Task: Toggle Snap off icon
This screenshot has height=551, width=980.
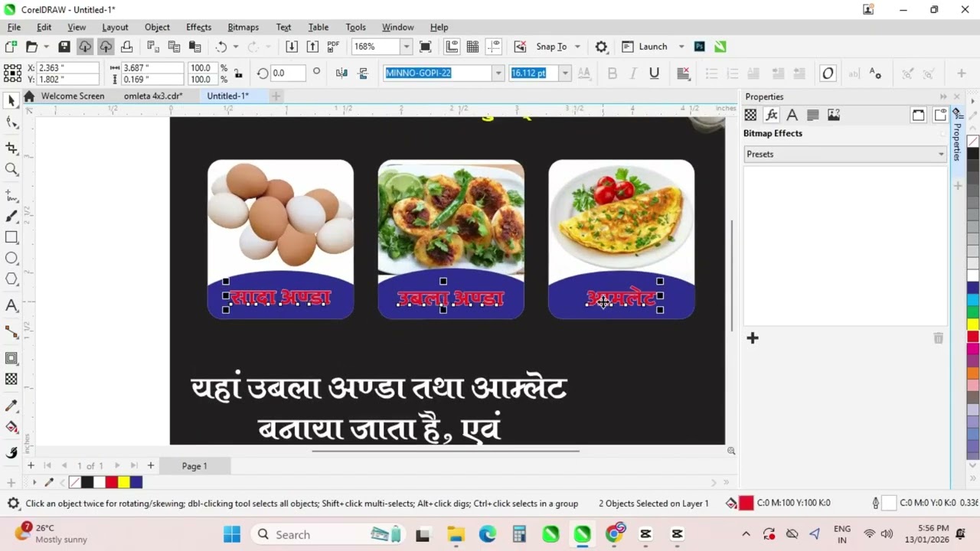Action: tap(521, 47)
